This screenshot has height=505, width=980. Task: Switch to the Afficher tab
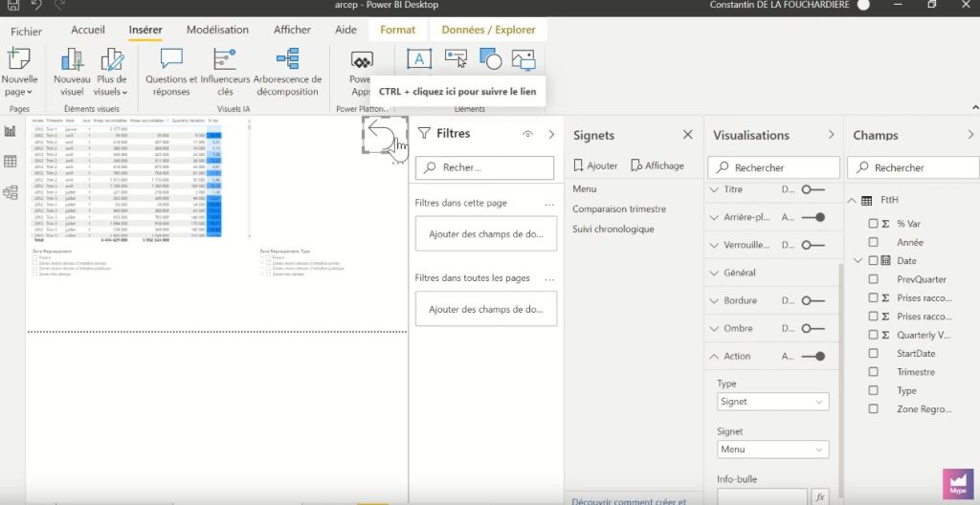[292, 30]
